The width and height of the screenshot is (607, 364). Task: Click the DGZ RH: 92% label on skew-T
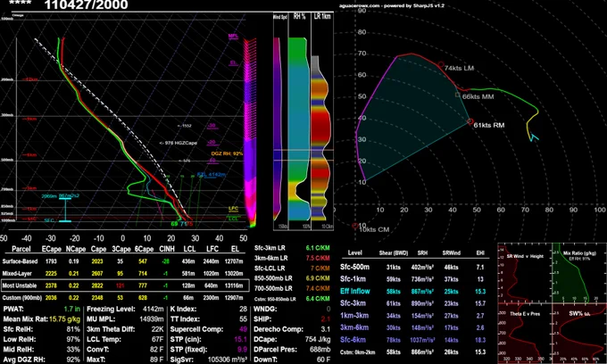tap(228, 153)
